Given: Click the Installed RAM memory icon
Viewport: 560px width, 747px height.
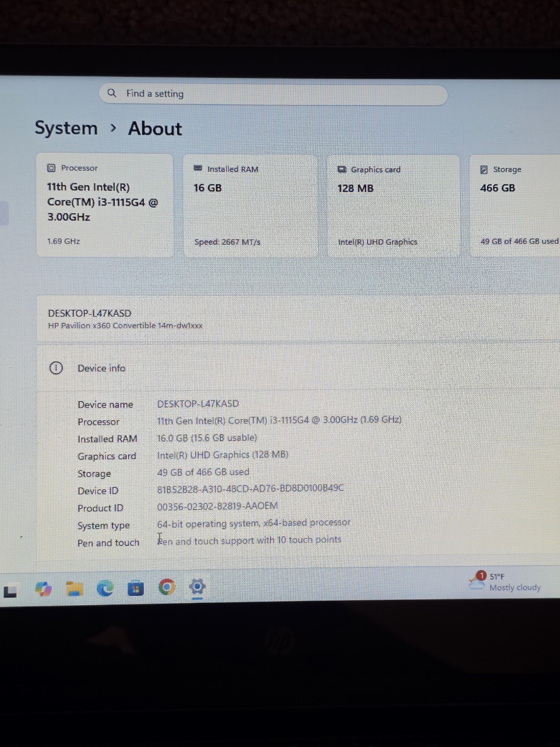Looking at the screenshot, I should 198,168.
